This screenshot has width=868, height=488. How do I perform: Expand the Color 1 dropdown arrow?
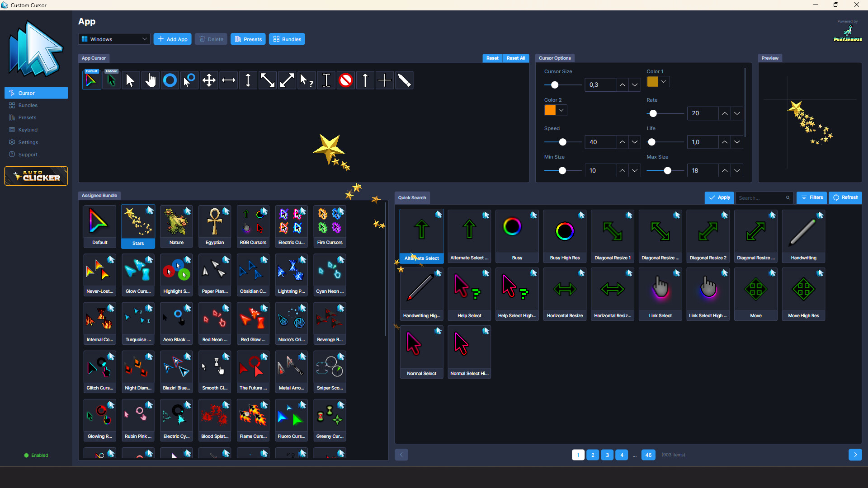(x=664, y=82)
